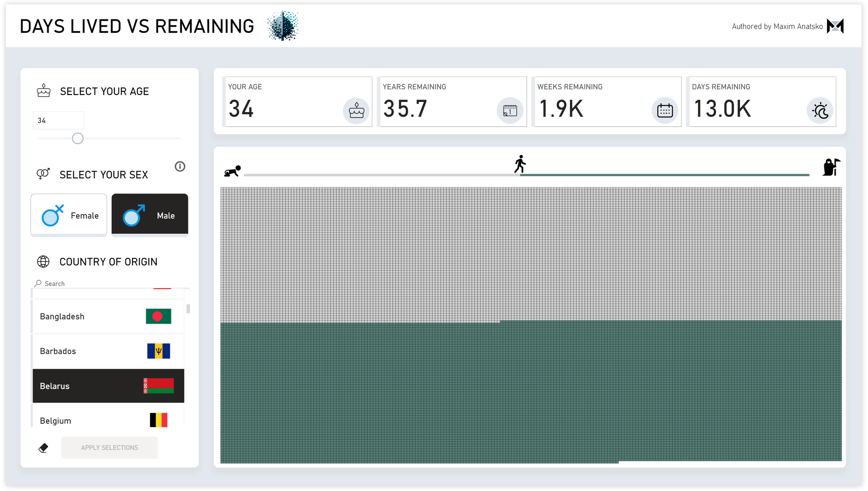This screenshot has height=491, width=868.
Task: Click the info icon near sex selector
Action: 180,166
